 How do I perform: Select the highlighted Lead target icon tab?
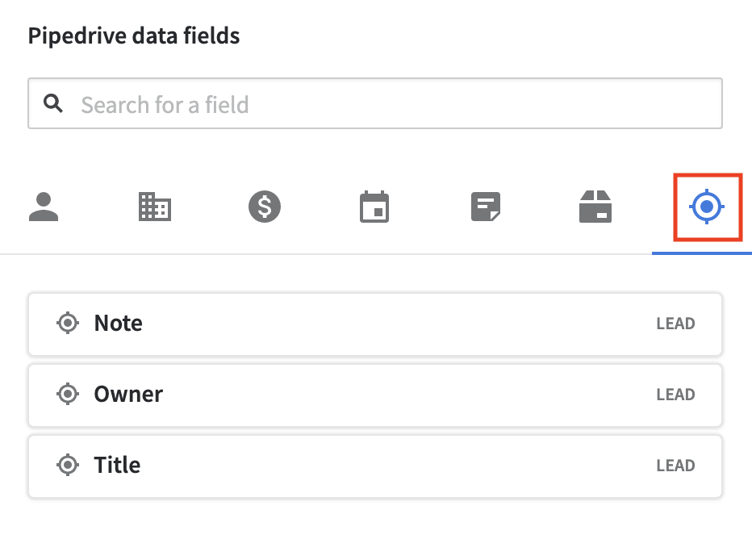707,207
